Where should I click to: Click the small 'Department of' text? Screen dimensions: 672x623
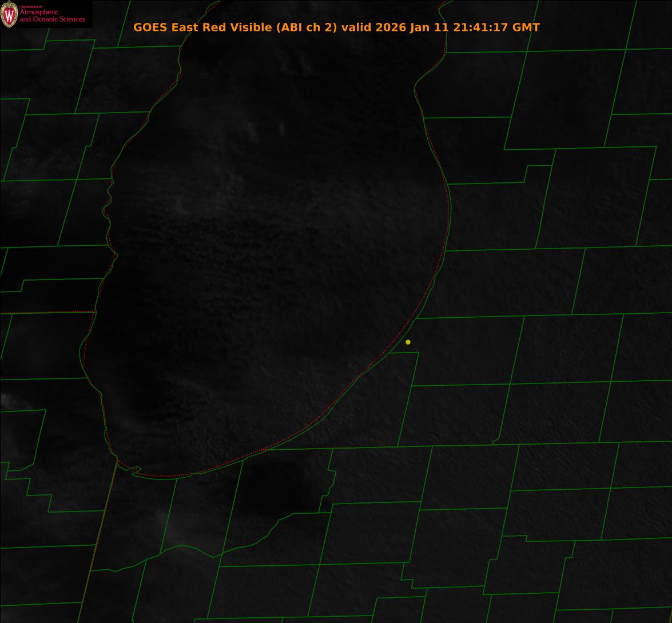30,6
